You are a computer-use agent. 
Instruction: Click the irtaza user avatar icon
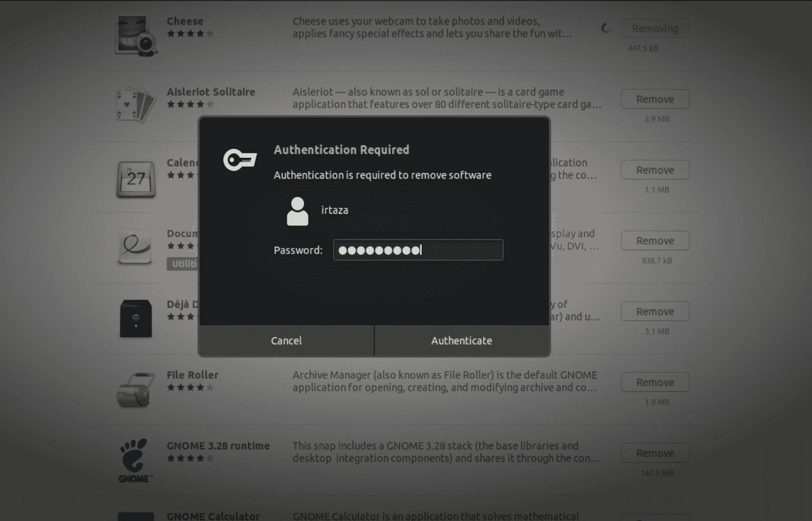(297, 211)
